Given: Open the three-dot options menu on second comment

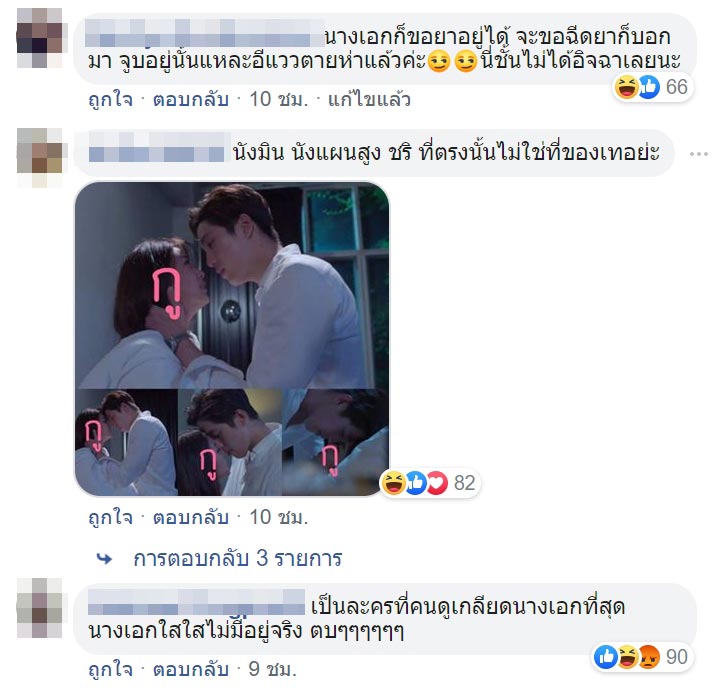Looking at the screenshot, I should tap(699, 154).
